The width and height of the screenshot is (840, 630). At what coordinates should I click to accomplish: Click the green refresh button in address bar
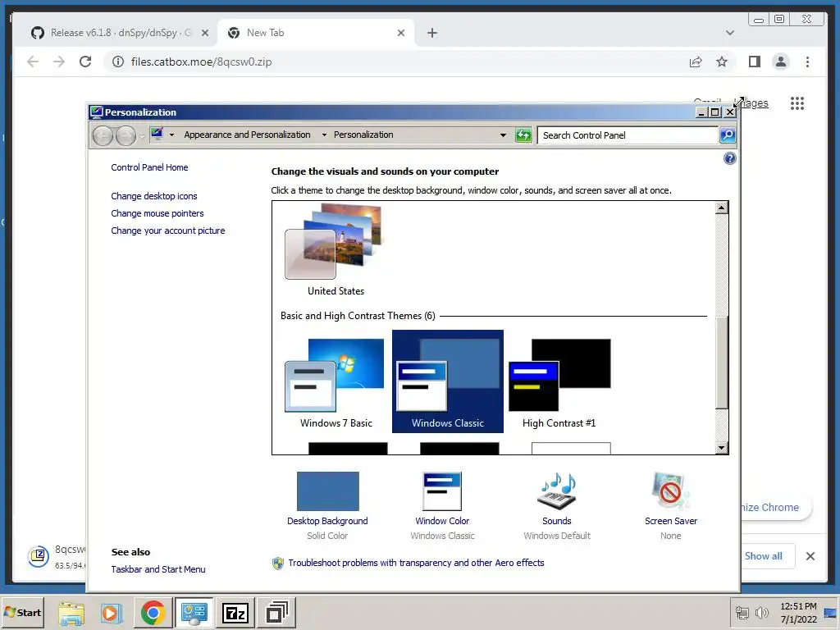tap(523, 135)
